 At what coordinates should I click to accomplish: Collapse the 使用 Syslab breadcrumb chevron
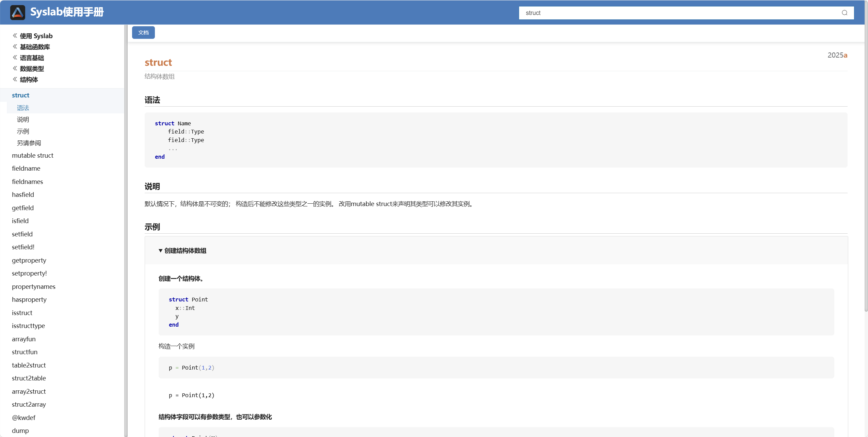pos(15,35)
